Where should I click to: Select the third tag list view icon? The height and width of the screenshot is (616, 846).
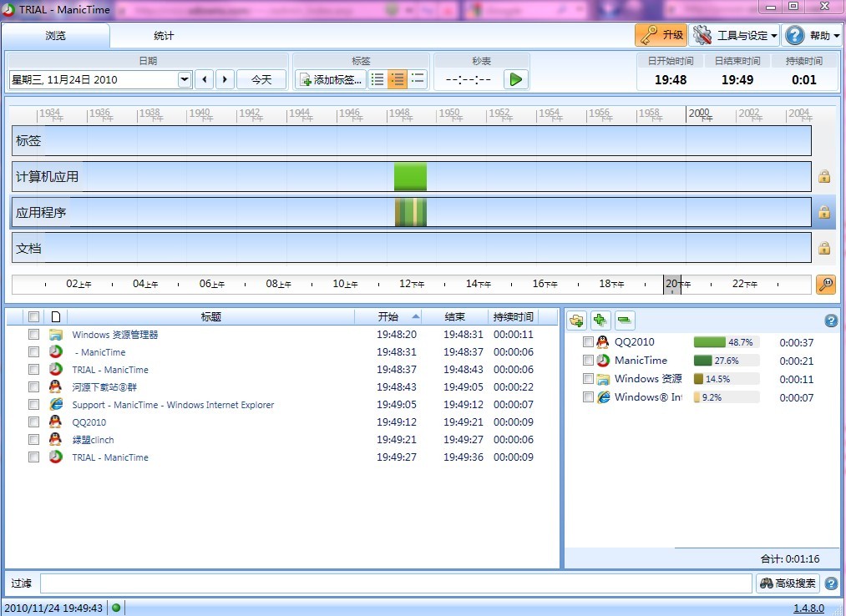coord(418,80)
